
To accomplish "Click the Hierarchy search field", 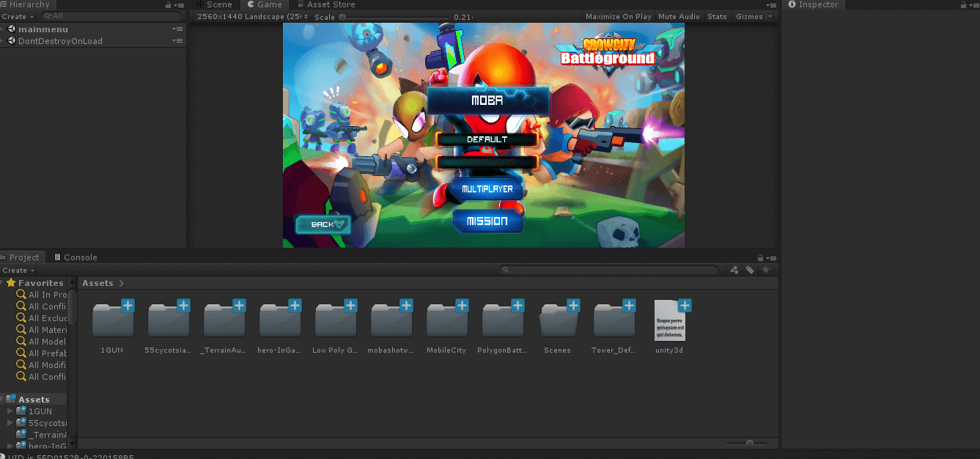I will click(111, 16).
